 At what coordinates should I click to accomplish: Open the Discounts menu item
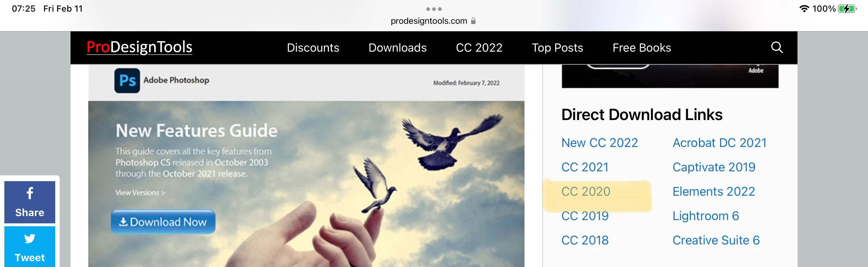(x=313, y=48)
